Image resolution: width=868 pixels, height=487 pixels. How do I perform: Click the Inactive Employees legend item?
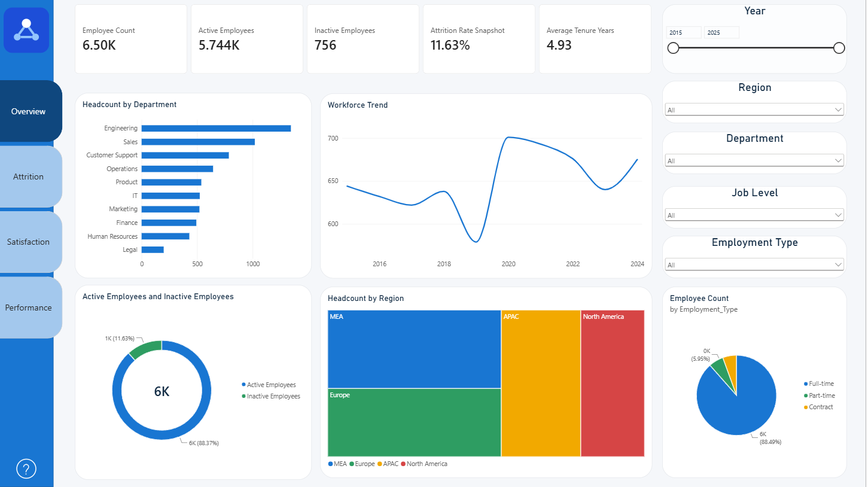(270, 396)
